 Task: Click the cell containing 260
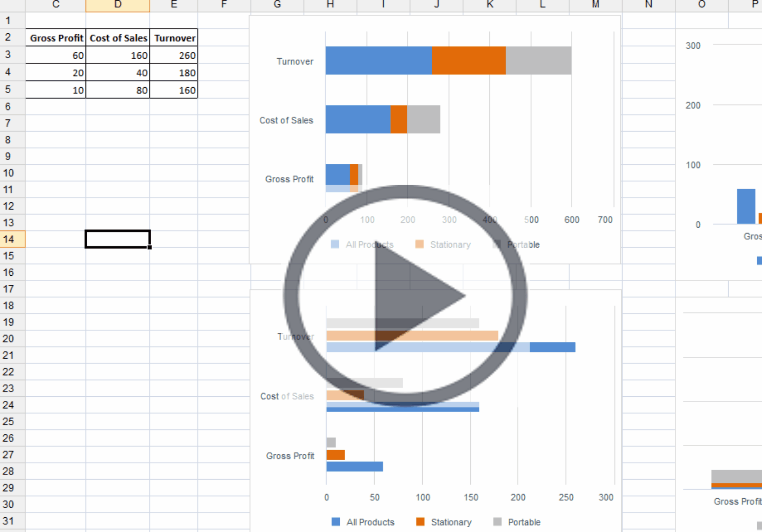pyautogui.click(x=174, y=55)
